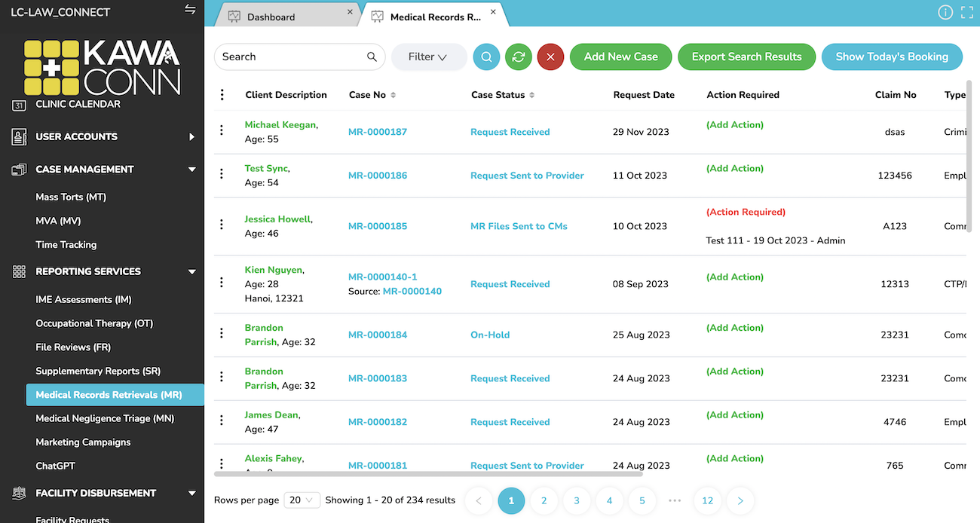Toggle sidebar collapse arrows icon
The height and width of the screenshot is (523, 980).
(x=190, y=10)
